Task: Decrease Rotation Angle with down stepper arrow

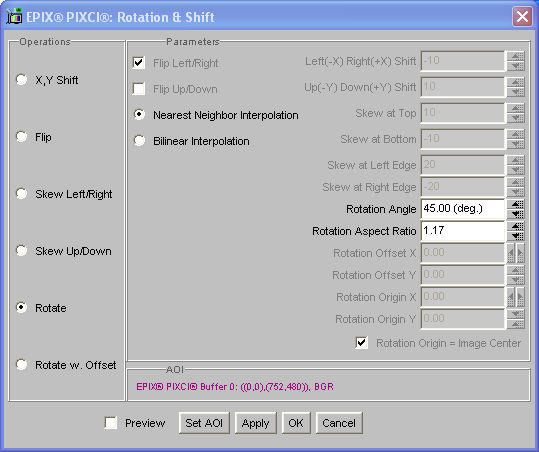Action: 516,214
